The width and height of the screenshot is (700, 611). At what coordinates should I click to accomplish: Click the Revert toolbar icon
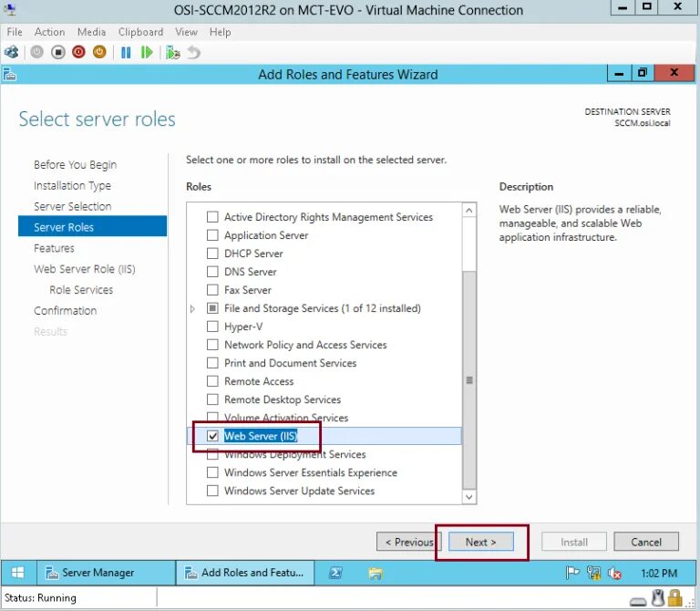194,52
